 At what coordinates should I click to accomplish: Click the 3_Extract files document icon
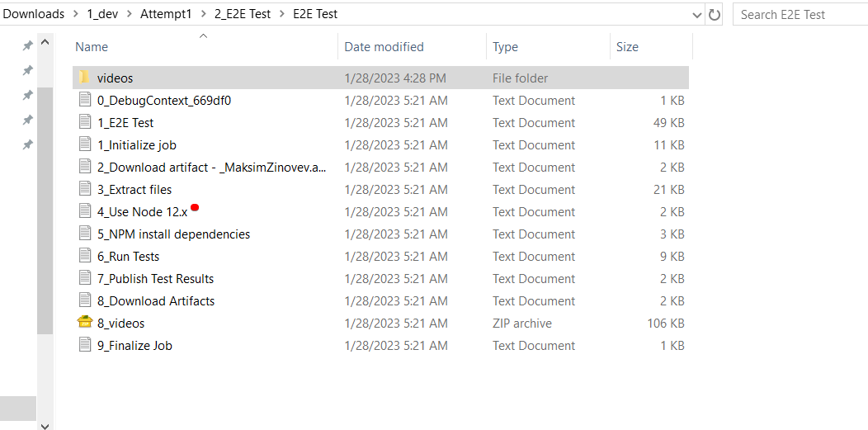coord(84,189)
